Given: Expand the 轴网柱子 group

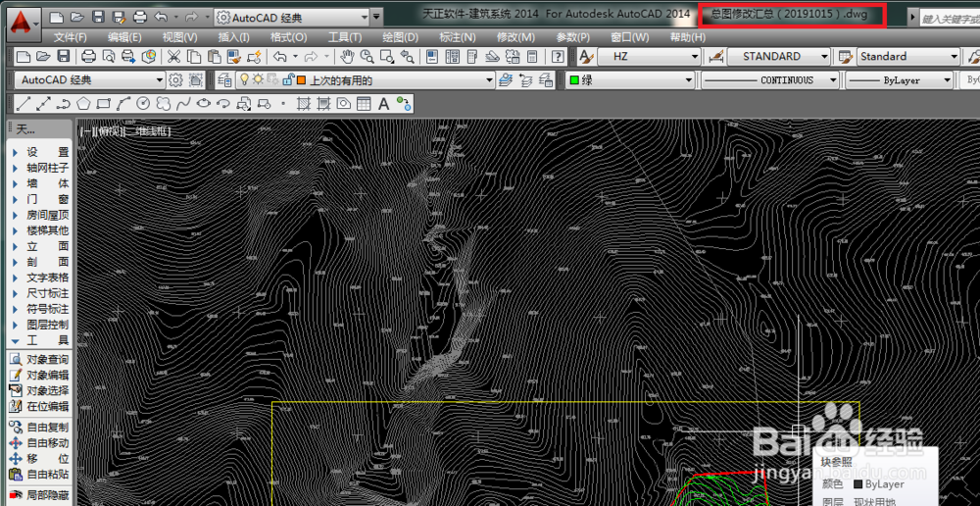Looking at the screenshot, I should (x=40, y=169).
